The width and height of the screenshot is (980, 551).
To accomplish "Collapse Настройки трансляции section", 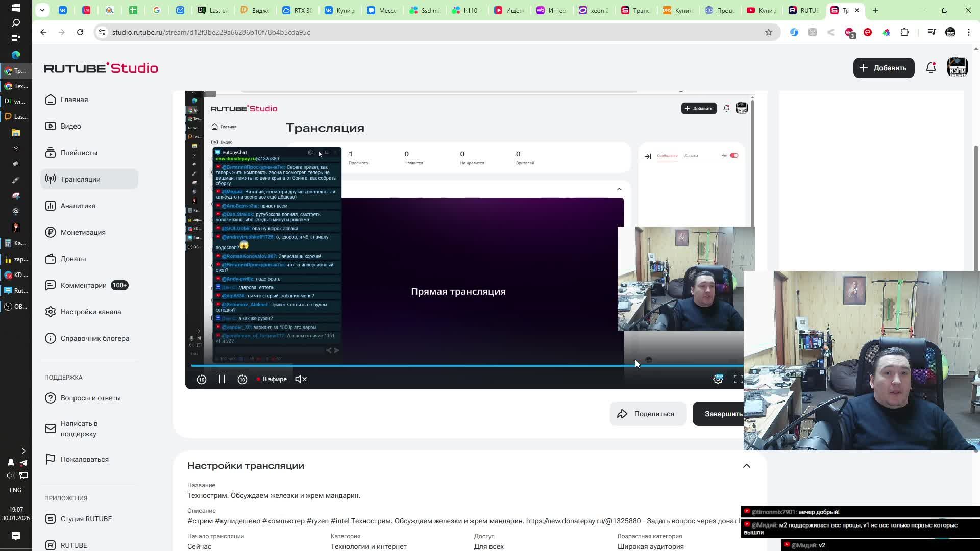I will (x=746, y=466).
